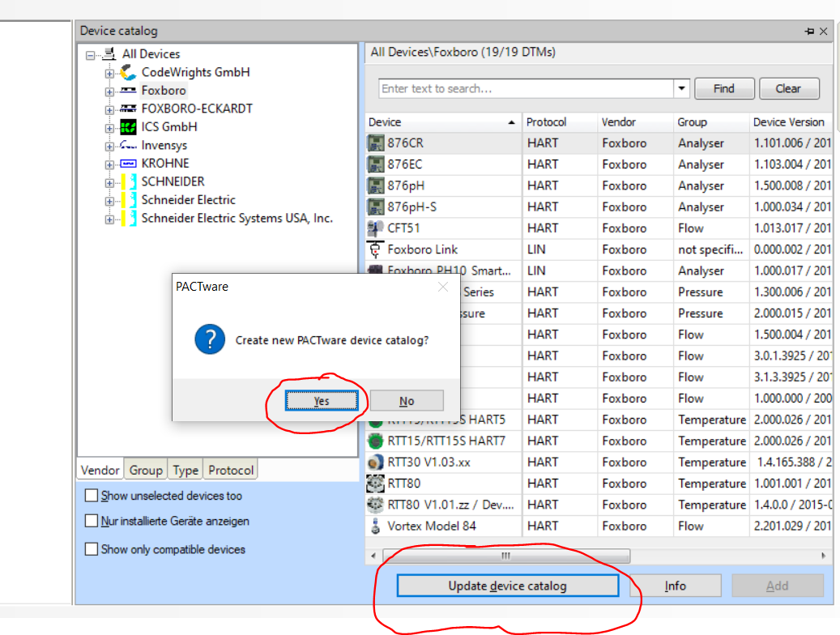Screen dimensions: 840x635
Task: Click the CFT51 device icon
Action: click(x=376, y=228)
